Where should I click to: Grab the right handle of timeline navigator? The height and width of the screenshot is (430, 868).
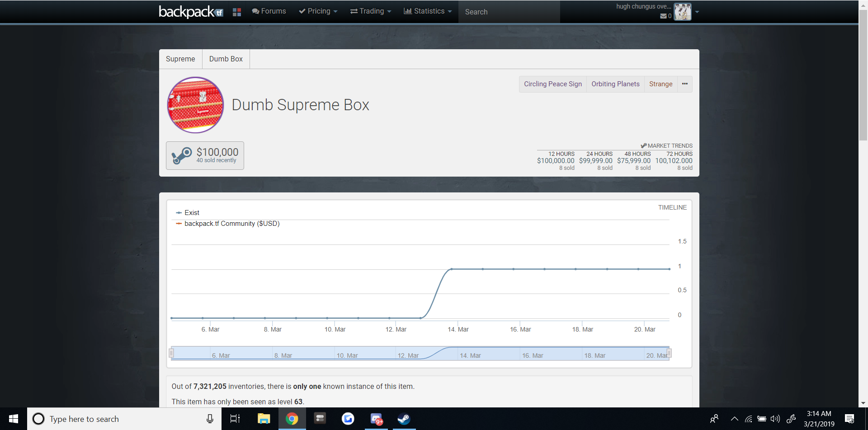point(669,353)
